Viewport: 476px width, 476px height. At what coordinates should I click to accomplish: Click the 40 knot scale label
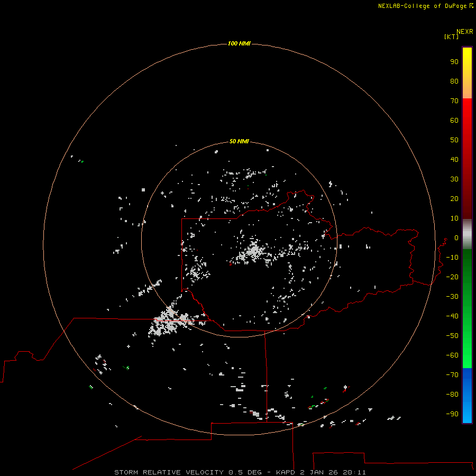pyautogui.click(x=454, y=159)
